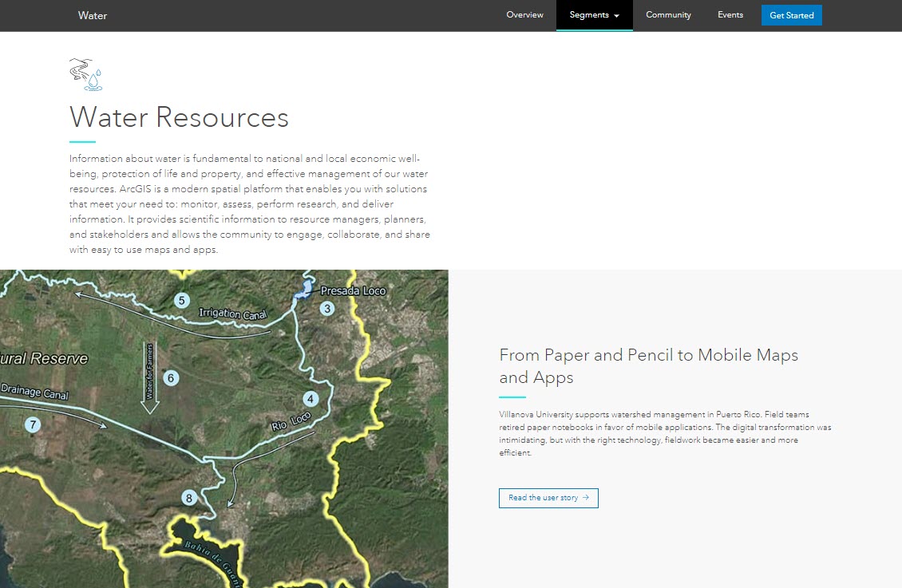Open the Community page from the nav bar
Viewport: 902px width, 588px height.
click(668, 14)
